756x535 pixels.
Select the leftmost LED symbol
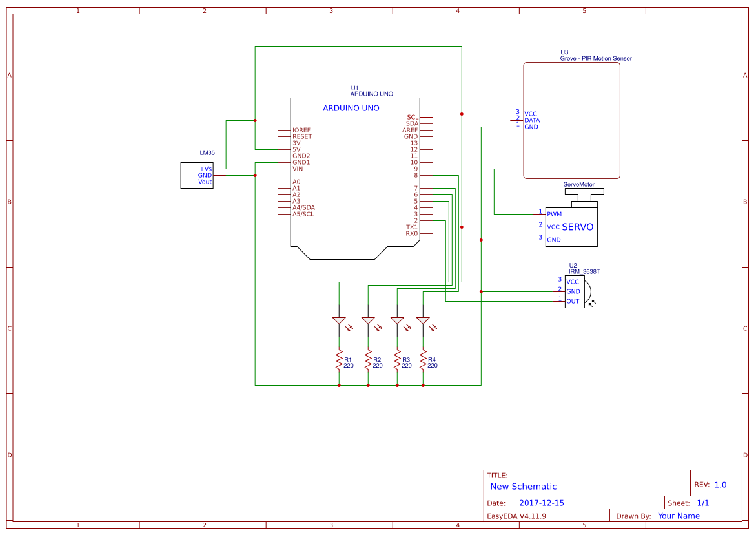click(x=338, y=321)
